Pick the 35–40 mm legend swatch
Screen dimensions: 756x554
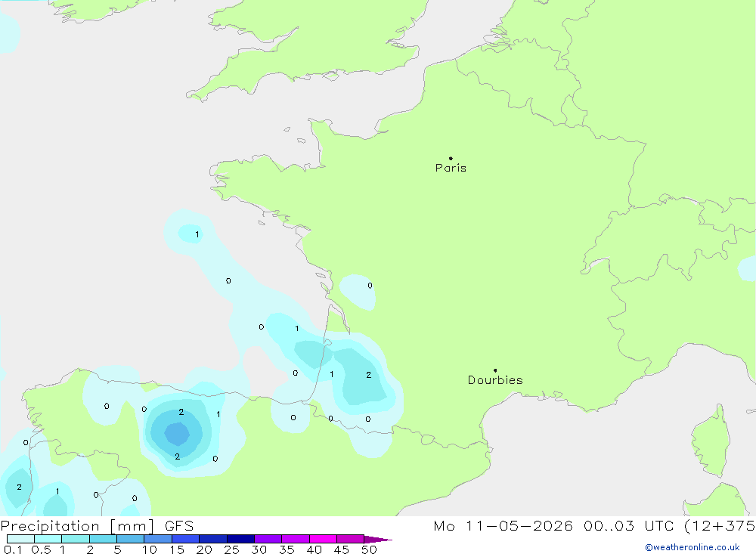[x=296, y=539]
